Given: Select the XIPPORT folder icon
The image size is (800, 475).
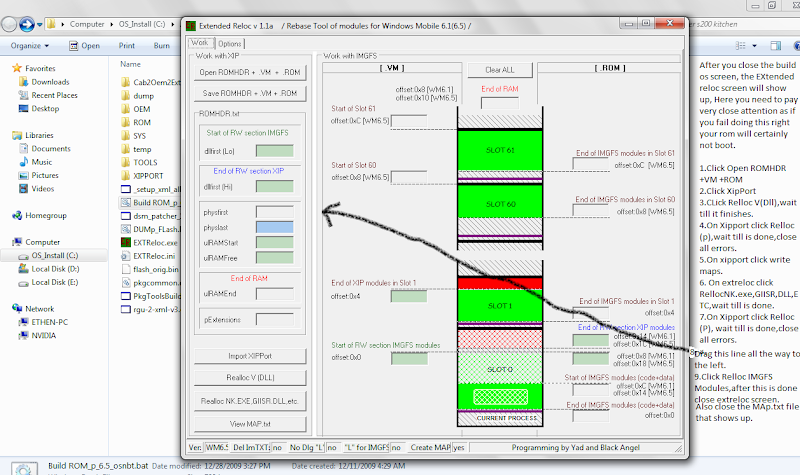Looking at the screenshot, I should click(125, 174).
